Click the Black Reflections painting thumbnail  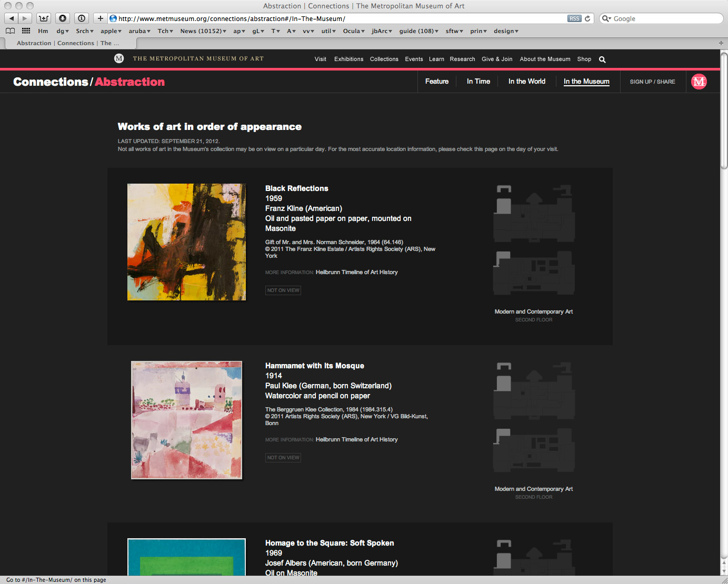click(186, 242)
